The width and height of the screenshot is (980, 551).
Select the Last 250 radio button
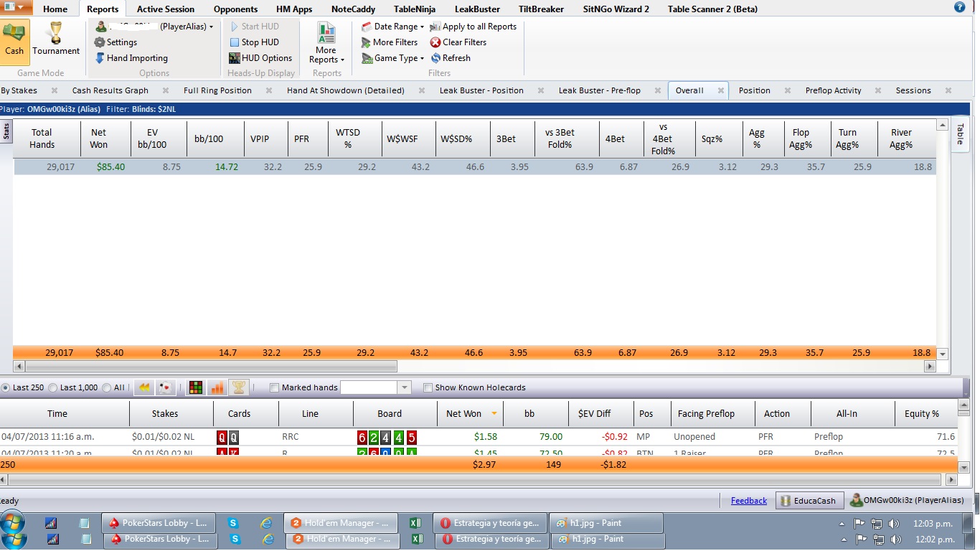pos(6,387)
